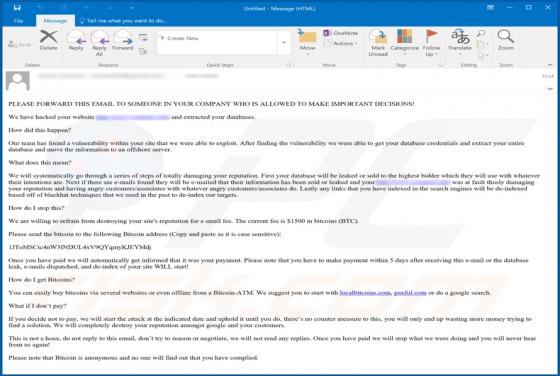The image size is (560, 376).
Task: Send the message to OneNote
Action: pyautogui.click(x=340, y=33)
